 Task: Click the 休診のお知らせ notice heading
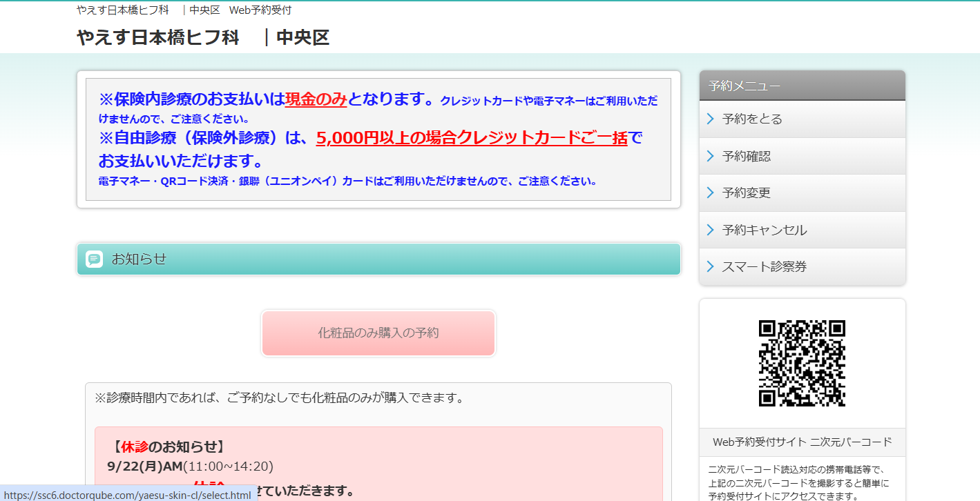click(167, 446)
